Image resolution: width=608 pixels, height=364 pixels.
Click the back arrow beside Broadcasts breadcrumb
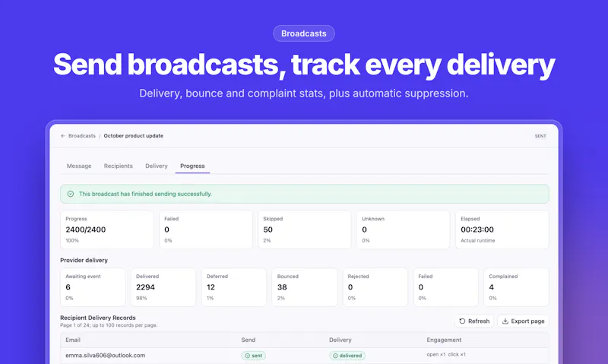tap(63, 136)
